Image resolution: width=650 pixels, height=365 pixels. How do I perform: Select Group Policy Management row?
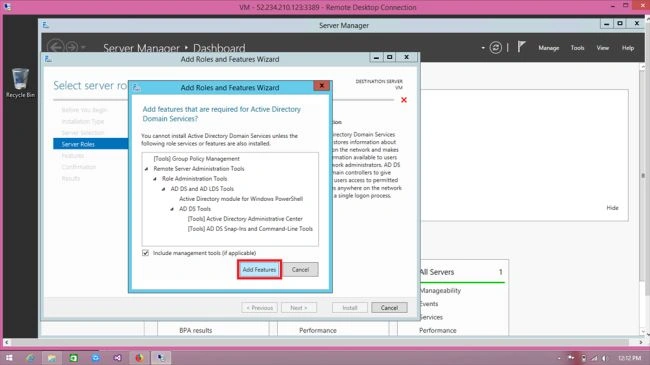click(x=196, y=158)
